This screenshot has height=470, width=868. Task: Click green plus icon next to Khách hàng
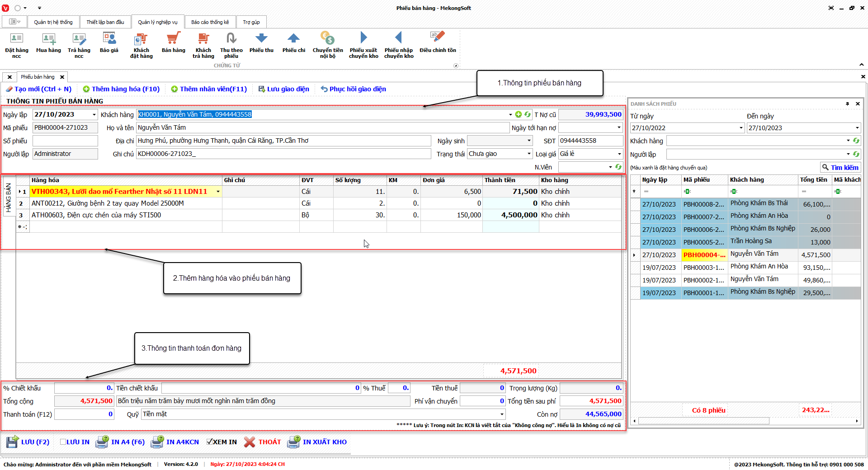coord(519,115)
